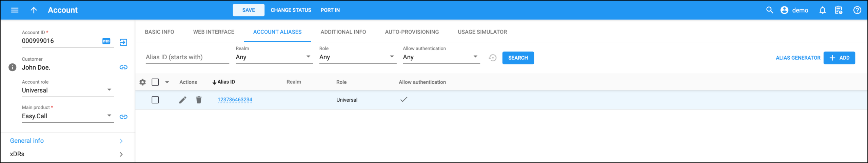Open the hamburger navigation menu

click(15, 10)
